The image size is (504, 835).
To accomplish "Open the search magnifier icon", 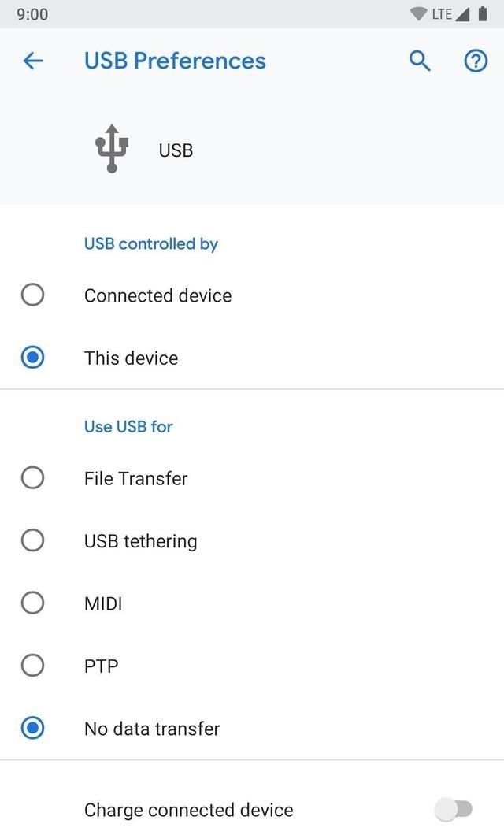I will click(x=420, y=61).
